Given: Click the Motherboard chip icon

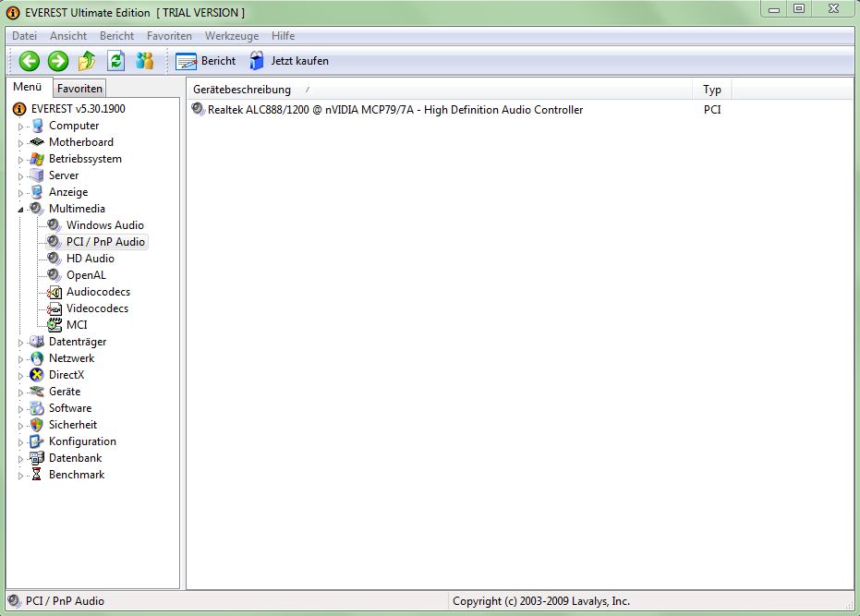Looking at the screenshot, I should point(37,142).
